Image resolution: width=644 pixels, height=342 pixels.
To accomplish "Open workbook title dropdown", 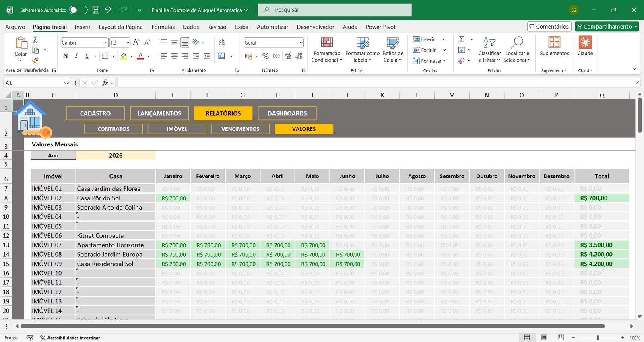I will pyautogui.click(x=246, y=10).
